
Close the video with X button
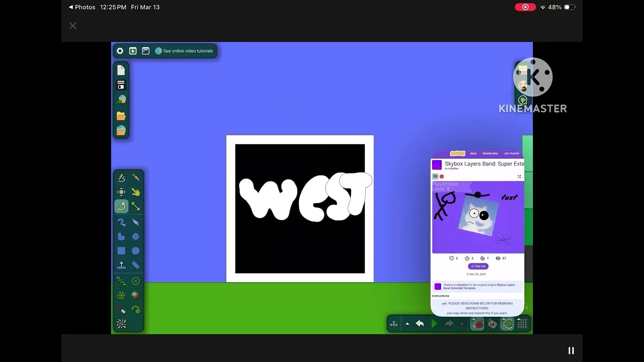point(73,26)
